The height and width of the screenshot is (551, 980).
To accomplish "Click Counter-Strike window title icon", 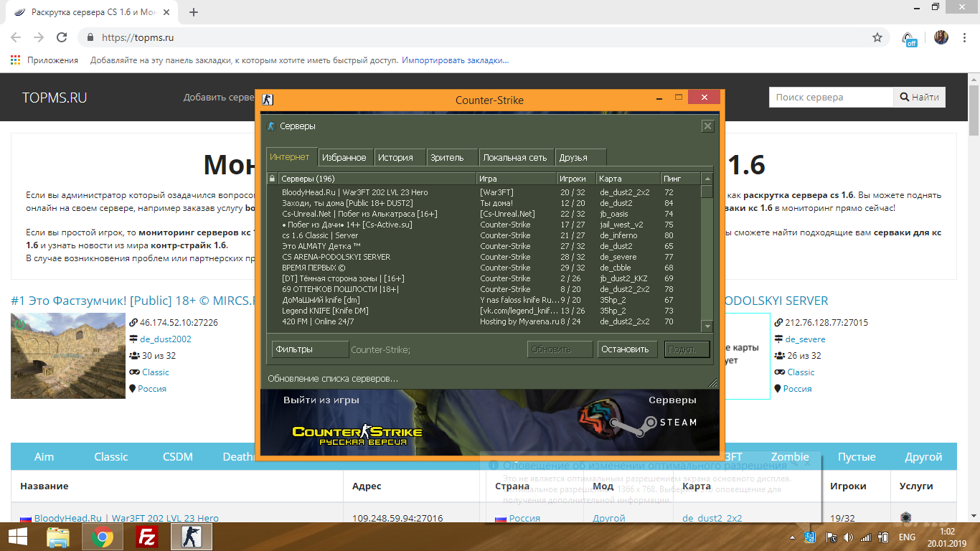I will [268, 100].
